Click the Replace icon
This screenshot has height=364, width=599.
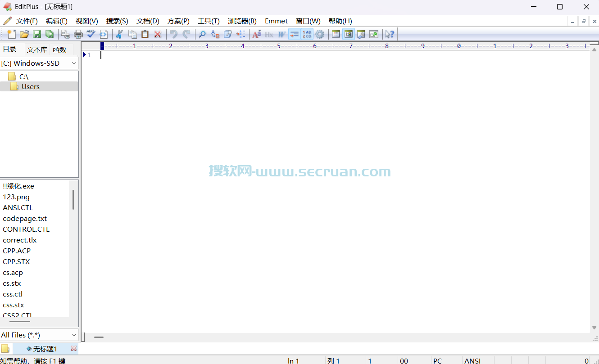(x=215, y=34)
